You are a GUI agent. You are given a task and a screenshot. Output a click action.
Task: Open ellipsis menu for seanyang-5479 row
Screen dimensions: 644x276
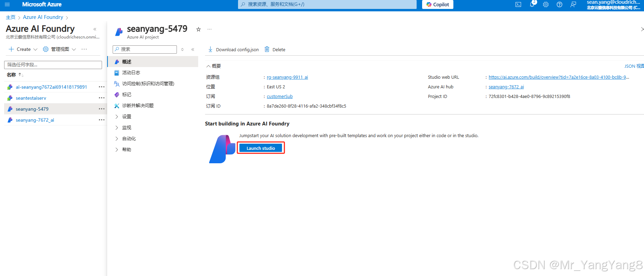[x=102, y=109]
